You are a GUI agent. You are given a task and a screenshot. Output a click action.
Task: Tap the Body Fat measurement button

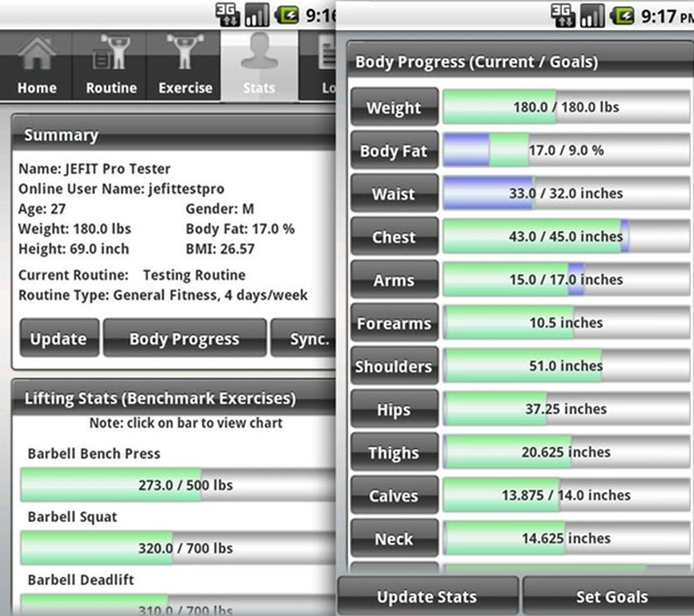[x=394, y=150]
